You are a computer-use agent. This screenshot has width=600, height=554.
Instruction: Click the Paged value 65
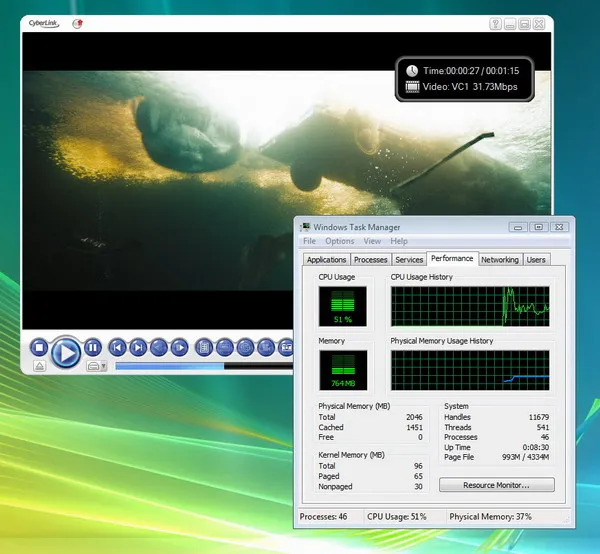coord(418,476)
